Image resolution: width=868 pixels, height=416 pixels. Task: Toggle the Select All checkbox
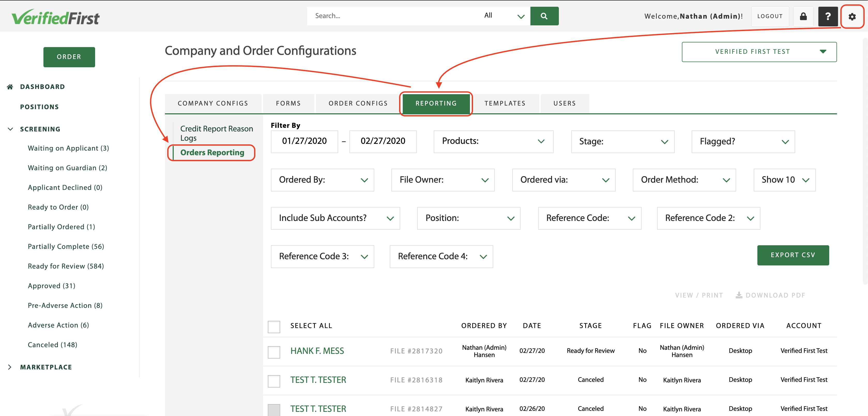[274, 327]
